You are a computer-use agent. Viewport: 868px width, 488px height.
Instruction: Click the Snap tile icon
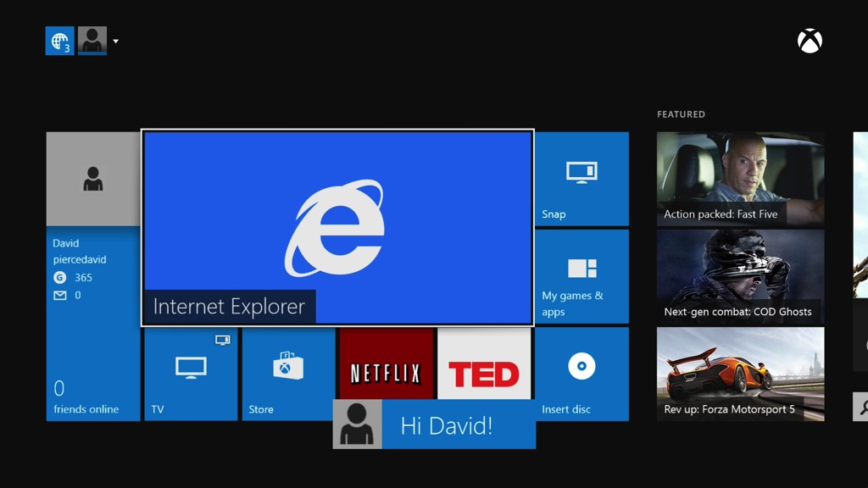pos(581,172)
